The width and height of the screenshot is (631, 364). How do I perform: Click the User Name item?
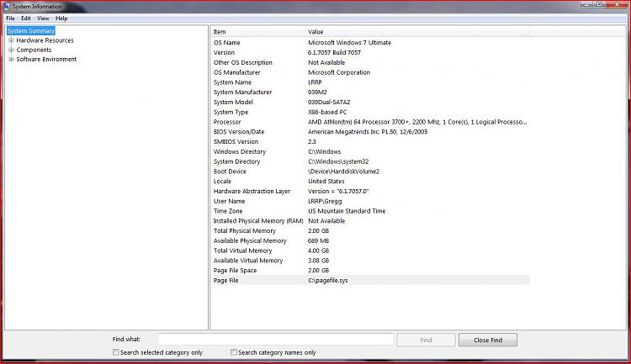pyautogui.click(x=230, y=201)
